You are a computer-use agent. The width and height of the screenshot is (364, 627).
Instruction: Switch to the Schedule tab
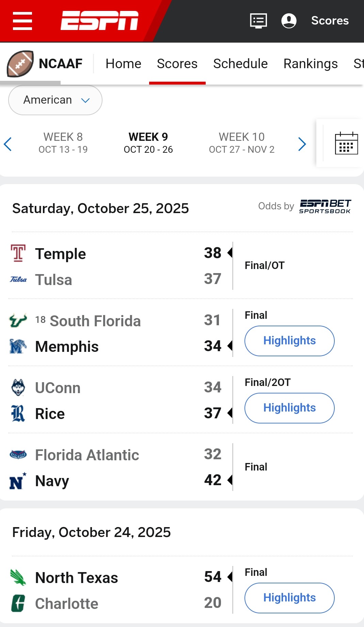(240, 64)
